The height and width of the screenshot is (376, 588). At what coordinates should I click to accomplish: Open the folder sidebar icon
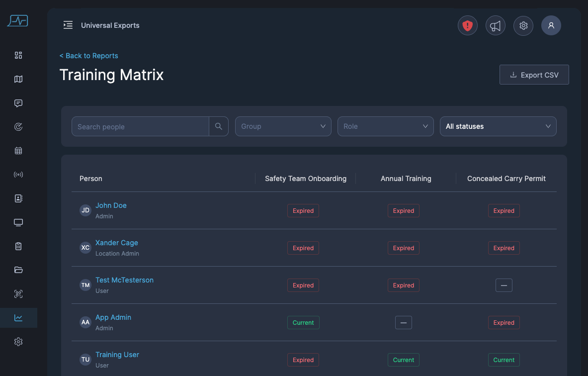click(18, 270)
